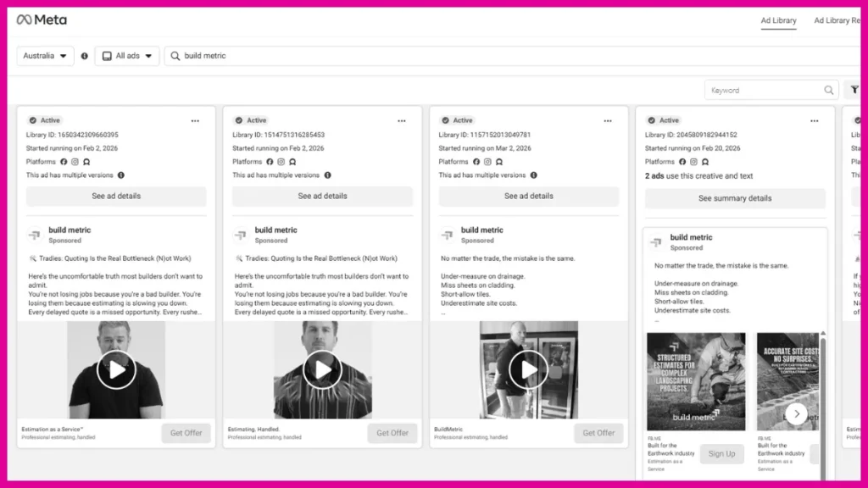Click the Sign Up button in carousel ad
The image size is (868, 488).
pos(722,454)
